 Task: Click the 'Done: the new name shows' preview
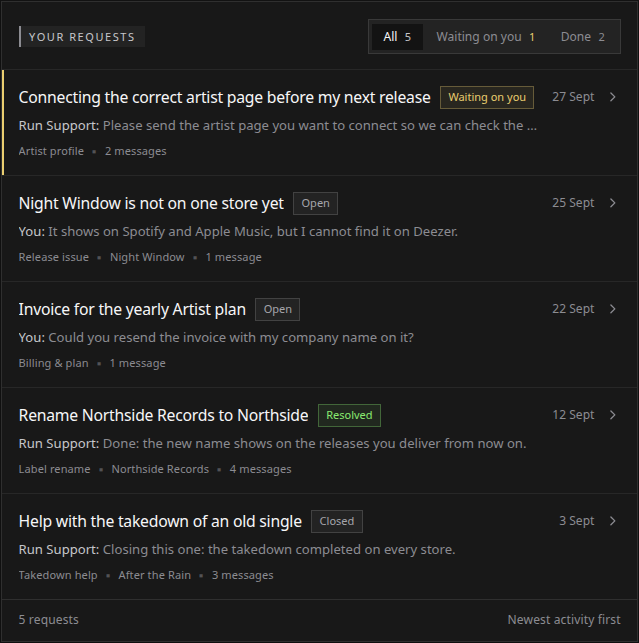click(315, 444)
